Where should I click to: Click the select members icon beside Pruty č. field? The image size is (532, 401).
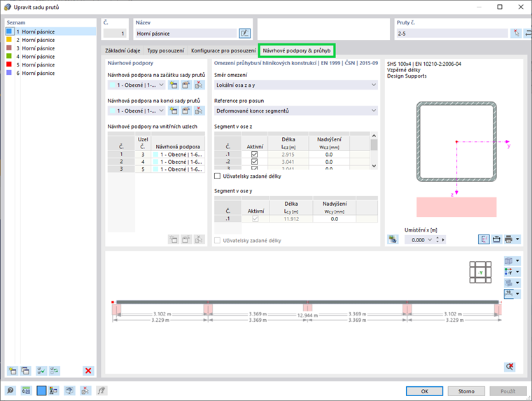click(516, 34)
